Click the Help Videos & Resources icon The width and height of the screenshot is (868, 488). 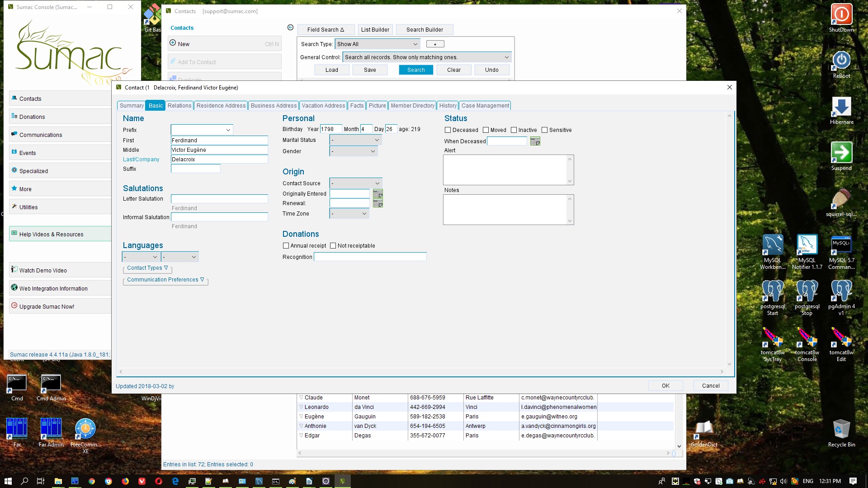(x=14, y=234)
